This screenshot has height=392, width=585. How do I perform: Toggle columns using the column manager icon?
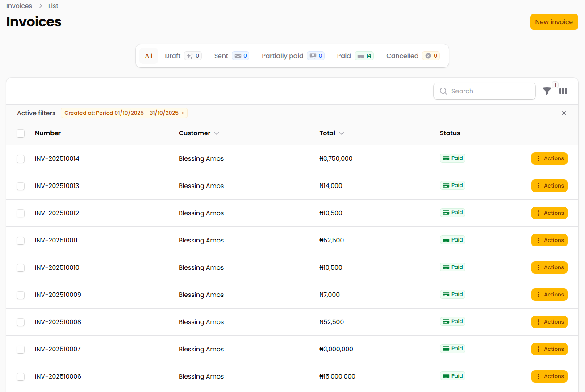563,91
